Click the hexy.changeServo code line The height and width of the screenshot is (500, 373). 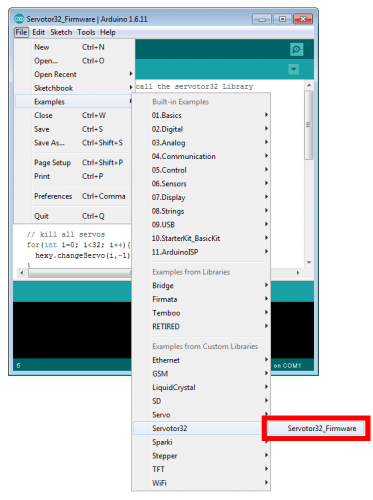click(x=82, y=256)
